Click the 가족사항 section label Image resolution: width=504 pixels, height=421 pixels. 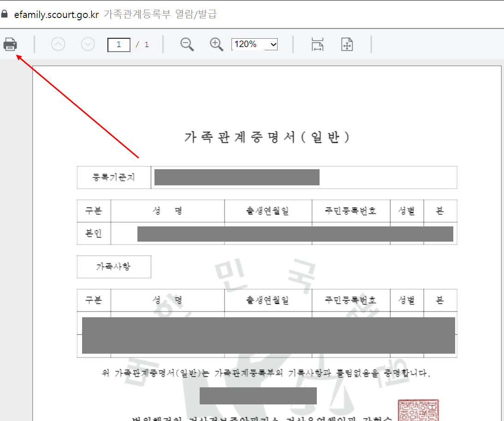114,267
